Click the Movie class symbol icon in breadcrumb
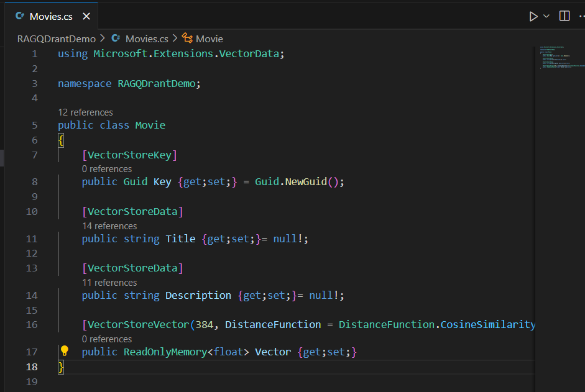 click(187, 39)
